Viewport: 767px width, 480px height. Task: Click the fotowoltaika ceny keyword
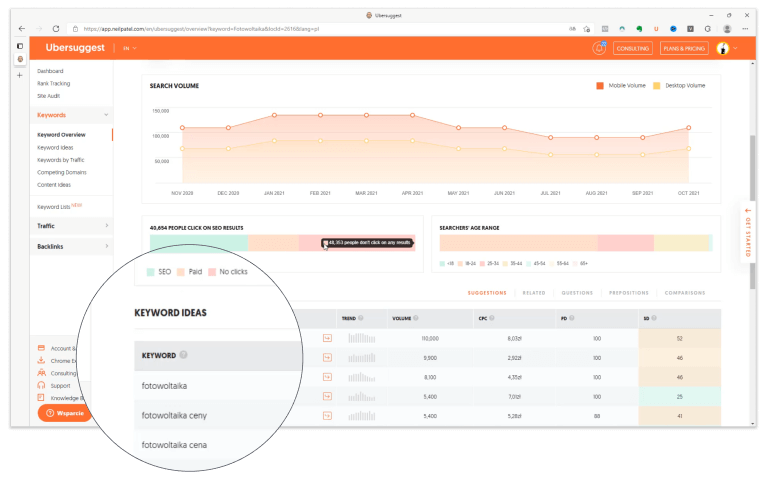click(x=174, y=415)
